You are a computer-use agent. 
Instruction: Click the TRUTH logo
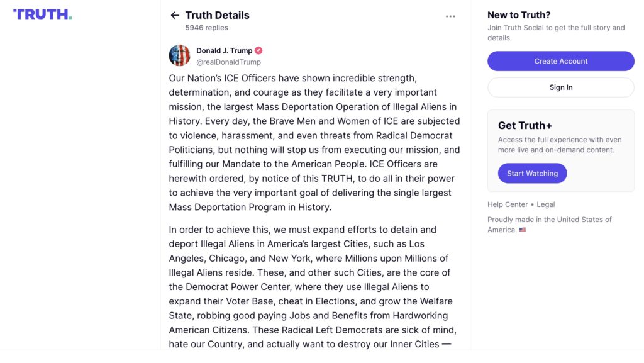tap(42, 14)
